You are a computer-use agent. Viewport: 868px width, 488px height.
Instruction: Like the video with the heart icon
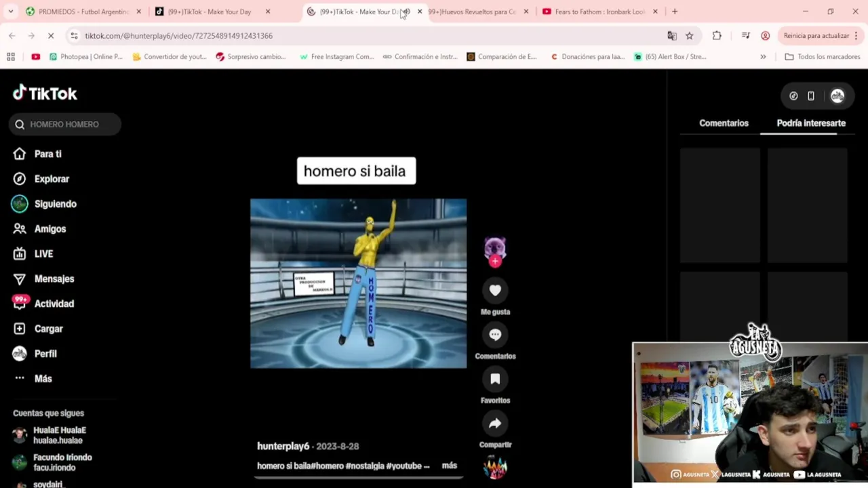(495, 290)
